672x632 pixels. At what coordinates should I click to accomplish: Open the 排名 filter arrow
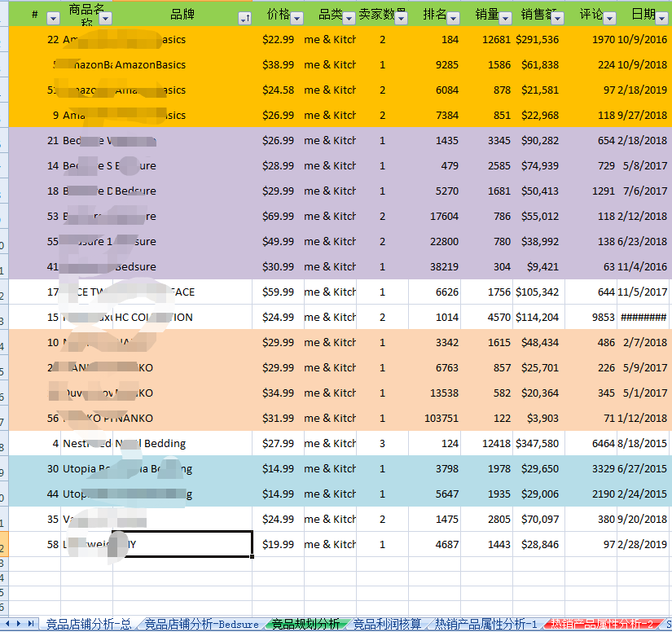click(453, 18)
